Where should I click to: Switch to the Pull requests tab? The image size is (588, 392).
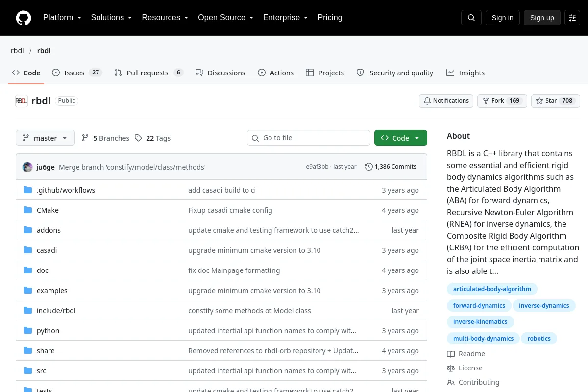point(148,73)
